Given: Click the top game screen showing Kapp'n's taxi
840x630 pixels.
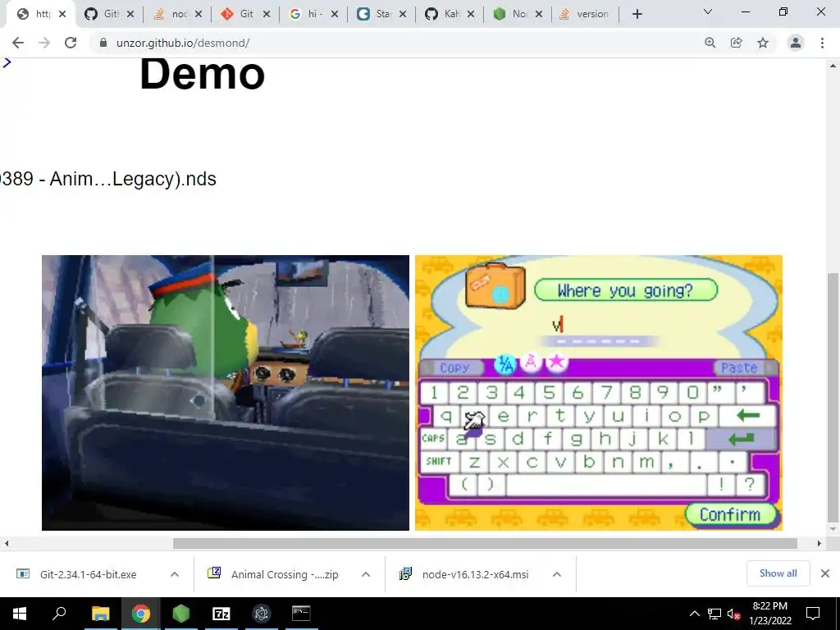Looking at the screenshot, I should pos(226,393).
